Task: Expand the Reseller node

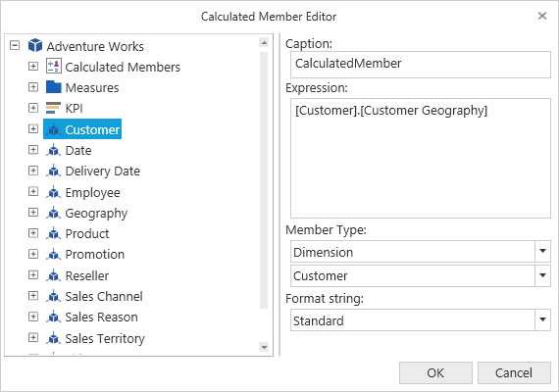Action: pos(33,275)
